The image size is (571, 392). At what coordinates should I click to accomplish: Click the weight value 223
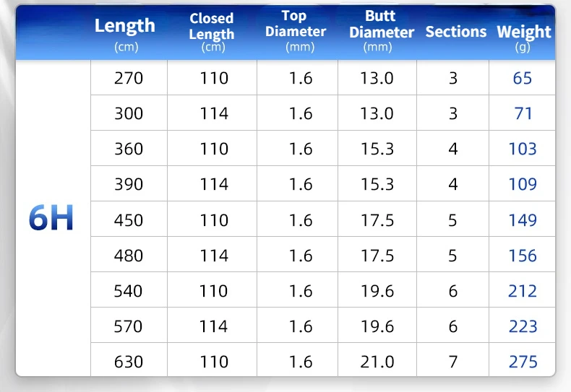click(523, 326)
